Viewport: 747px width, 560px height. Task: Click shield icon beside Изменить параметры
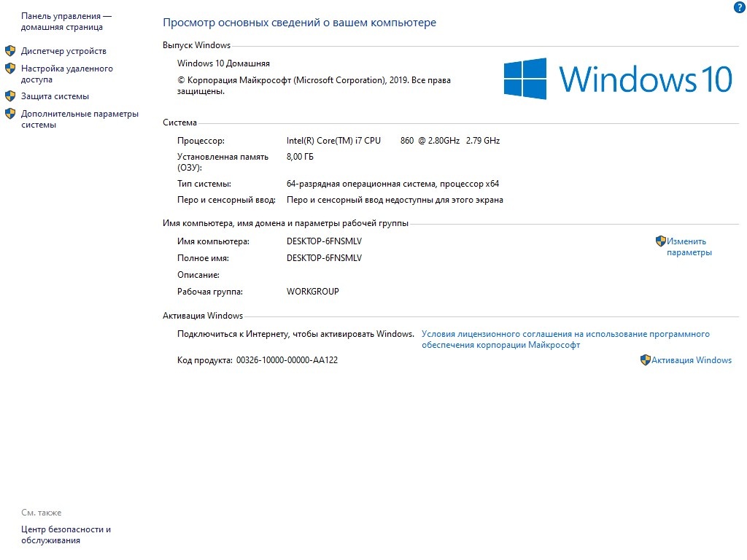pyautogui.click(x=660, y=241)
